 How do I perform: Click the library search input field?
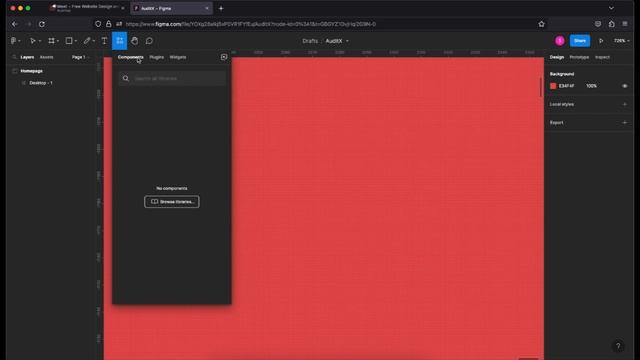(x=172, y=78)
